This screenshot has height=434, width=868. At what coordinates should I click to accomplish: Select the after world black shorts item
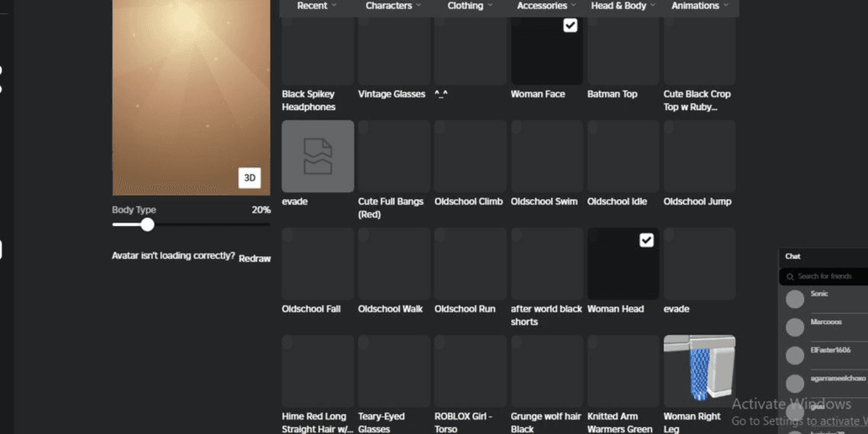tap(547, 264)
